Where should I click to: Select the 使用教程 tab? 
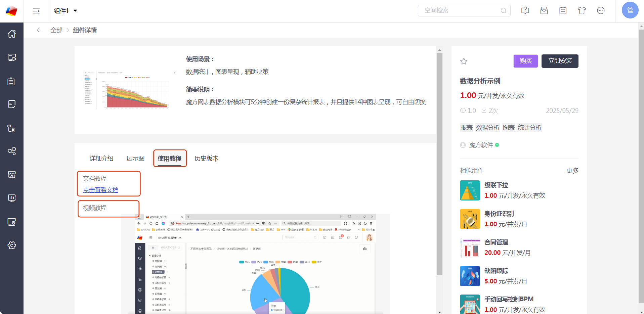(170, 159)
